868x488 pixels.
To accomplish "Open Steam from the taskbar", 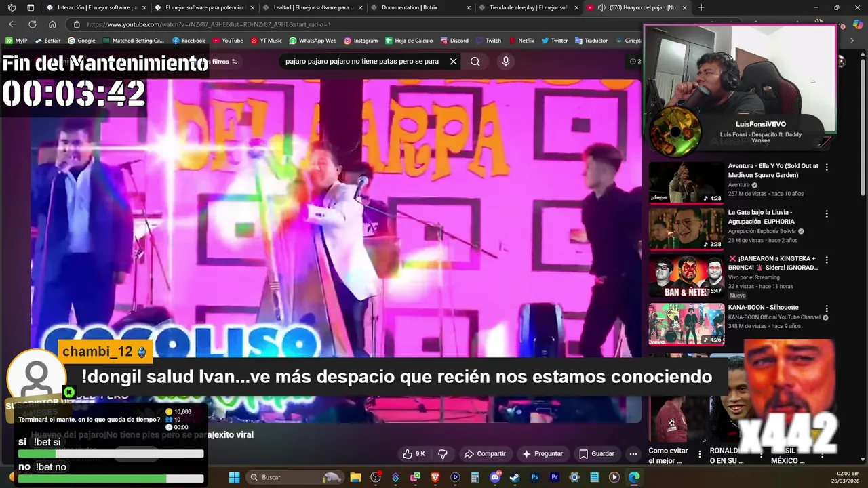I will pyautogui.click(x=515, y=477).
